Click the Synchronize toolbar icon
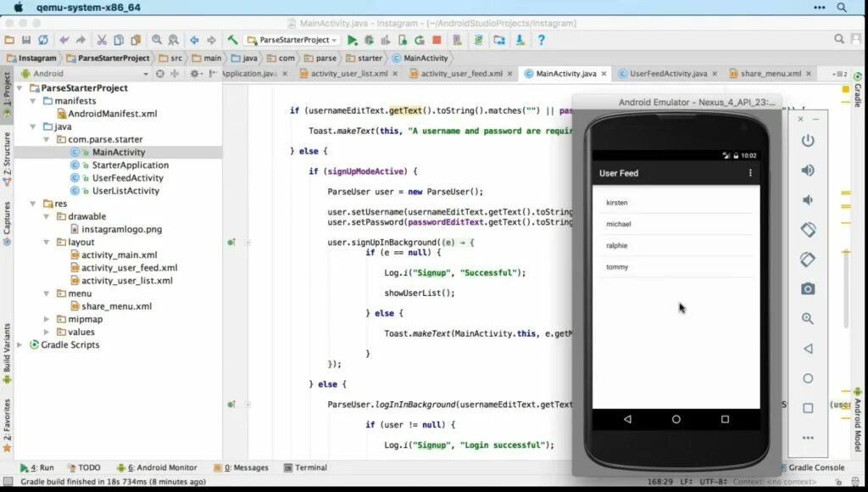The width and height of the screenshot is (868, 492). 42,40
